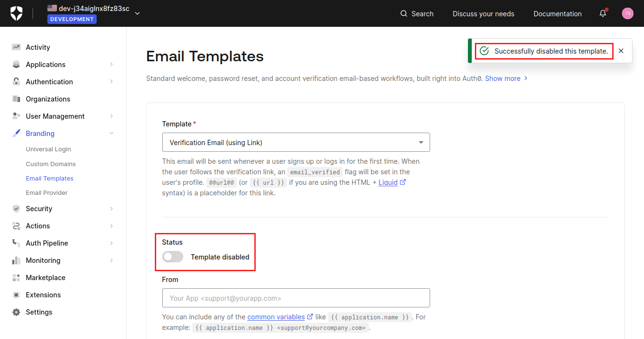The width and height of the screenshot is (644, 339).
Task: Toggle the template Status switch on
Action: coord(173,257)
